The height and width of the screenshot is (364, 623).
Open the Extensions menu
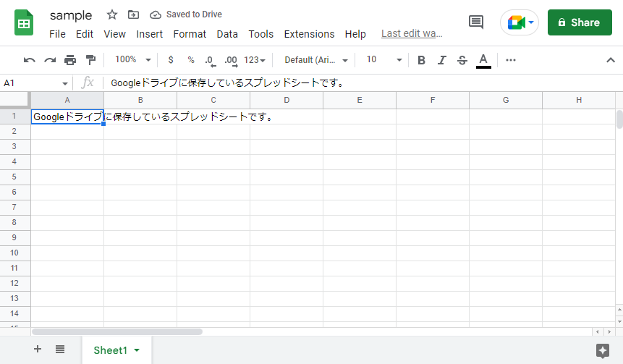click(309, 34)
